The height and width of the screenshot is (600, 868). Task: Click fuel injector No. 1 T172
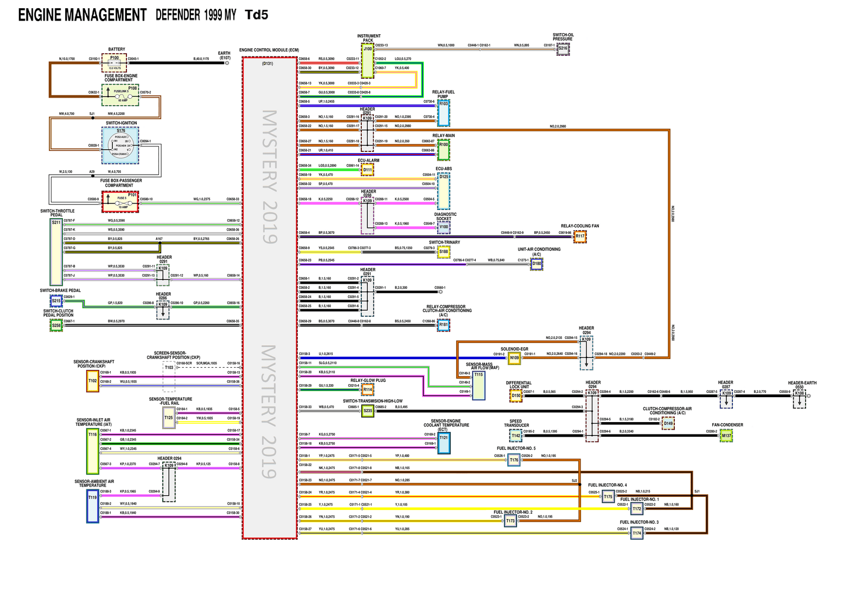coord(637,509)
